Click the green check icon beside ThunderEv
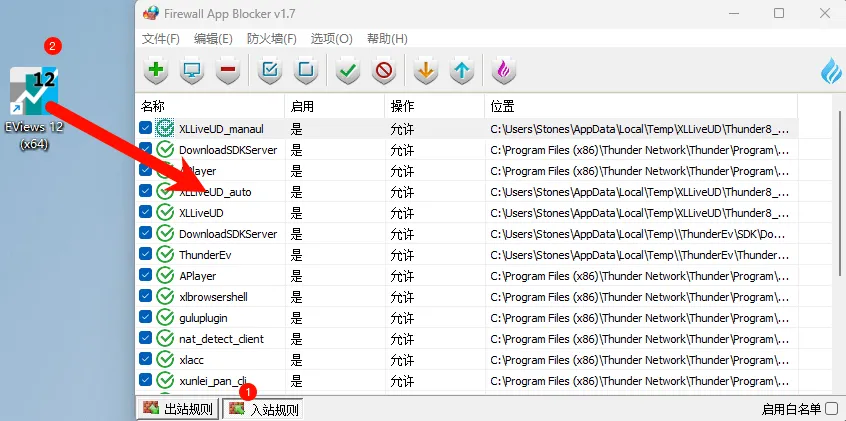Screen dimensions: 846x421 tap(165, 255)
